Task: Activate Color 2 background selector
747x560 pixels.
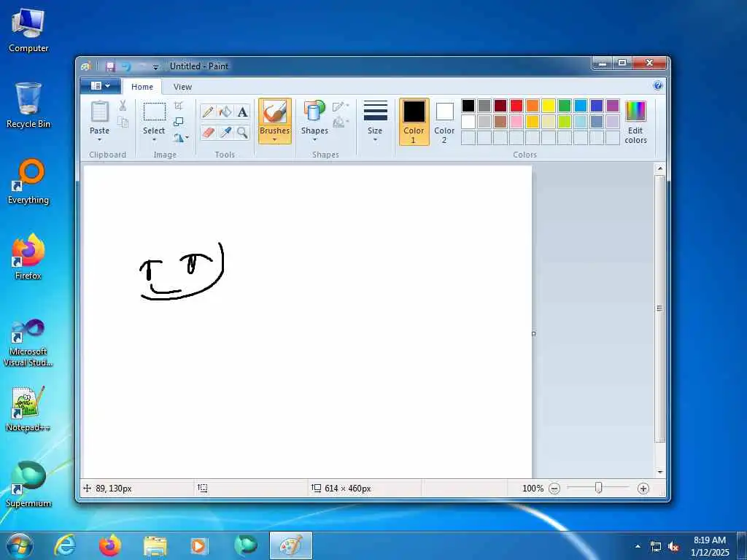Action: (x=444, y=122)
